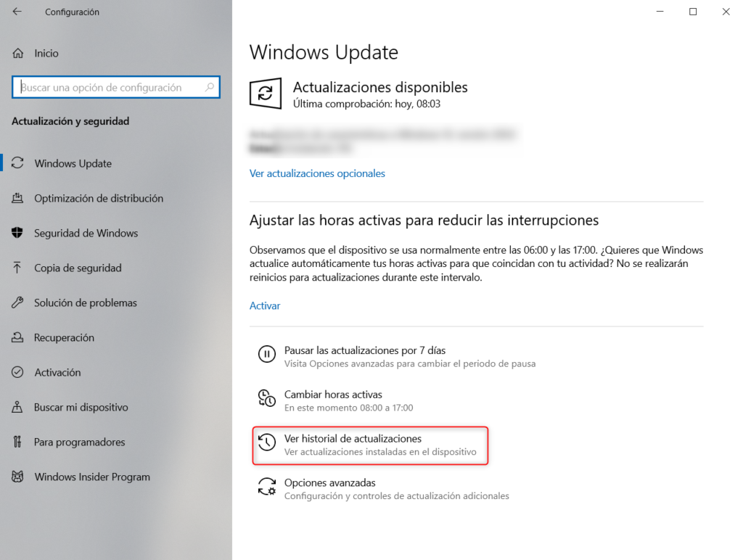
Task: Open Ver historial de actualizaciones
Action: [x=370, y=445]
